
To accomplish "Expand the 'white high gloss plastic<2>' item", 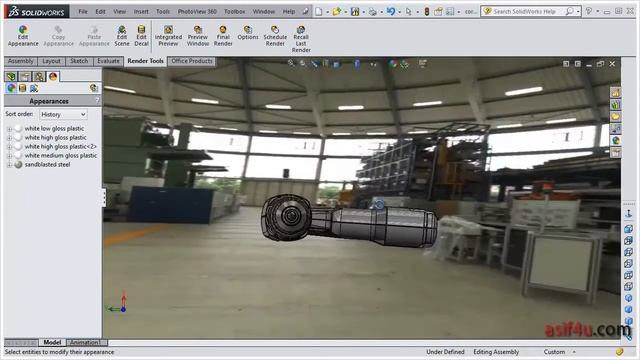I will click(9, 147).
